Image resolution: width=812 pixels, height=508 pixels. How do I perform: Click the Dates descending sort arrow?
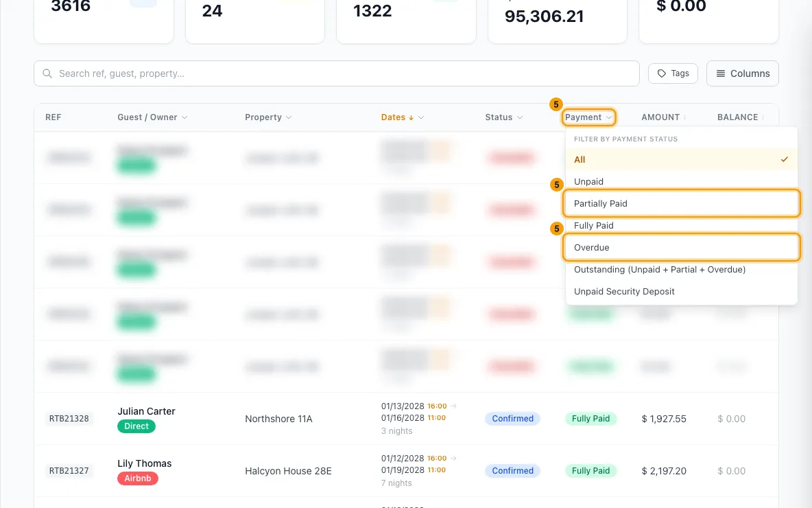coord(411,117)
